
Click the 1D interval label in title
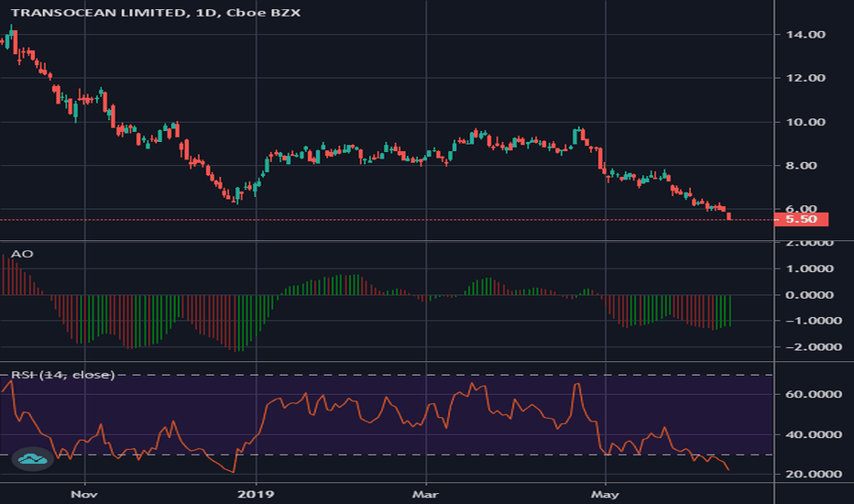pos(206,13)
